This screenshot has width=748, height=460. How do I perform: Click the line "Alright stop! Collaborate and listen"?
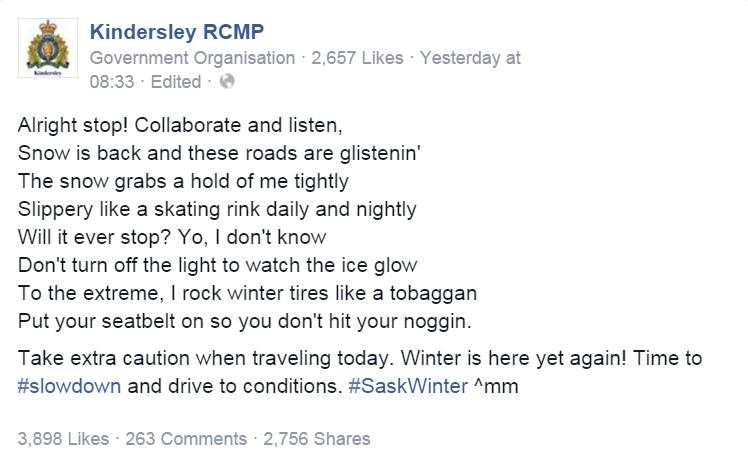click(x=180, y=127)
